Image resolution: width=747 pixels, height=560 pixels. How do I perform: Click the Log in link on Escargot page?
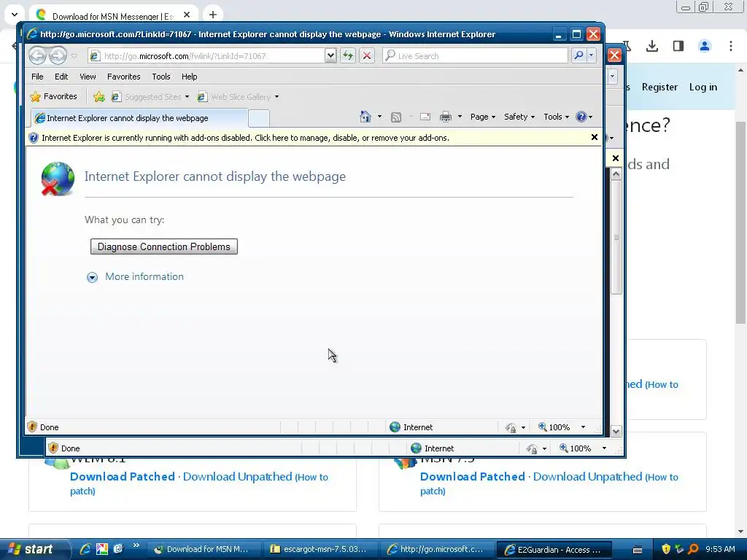[x=703, y=87]
